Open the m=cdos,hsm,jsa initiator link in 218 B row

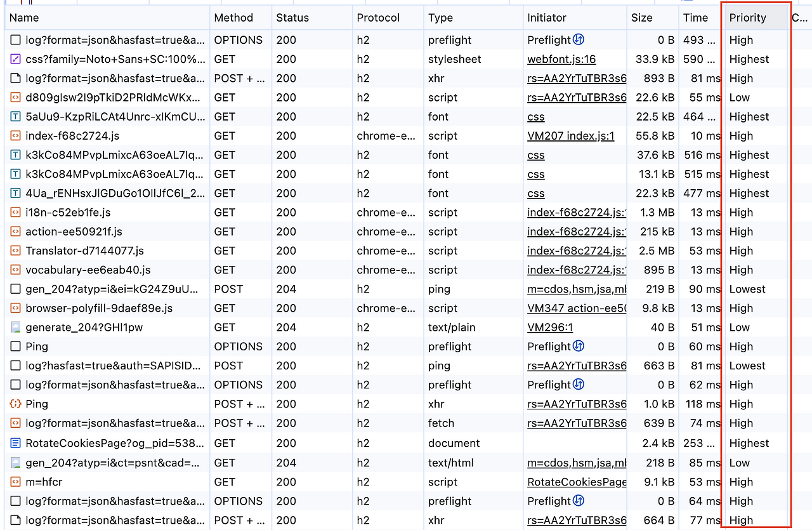point(577,463)
